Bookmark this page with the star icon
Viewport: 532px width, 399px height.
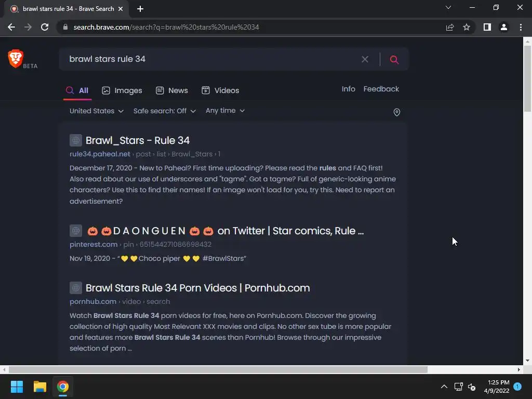pos(467,27)
